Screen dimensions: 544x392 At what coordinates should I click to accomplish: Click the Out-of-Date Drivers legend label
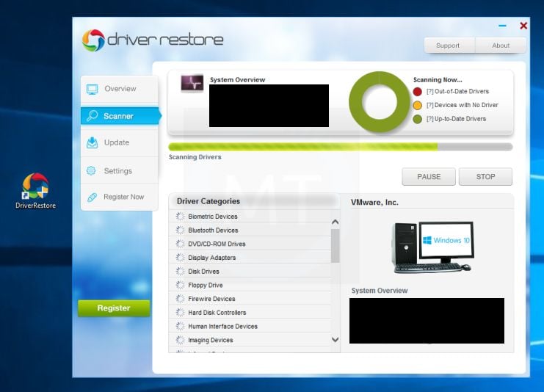tap(457, 91)
